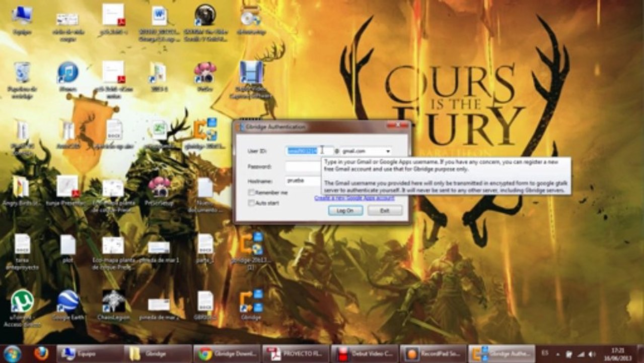Switch to the PROYECTO PDF taskbar window
Viewport: 644px width, 363px height.
coord(296,354)
